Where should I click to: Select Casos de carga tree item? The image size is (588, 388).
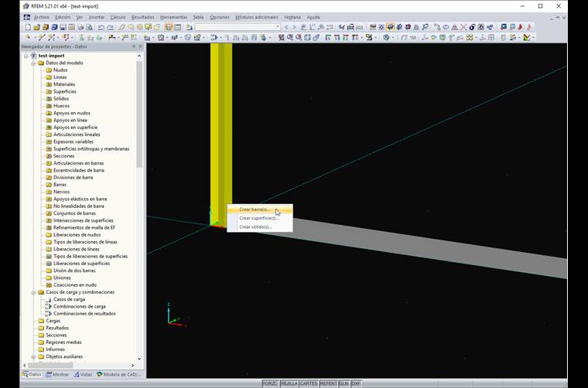(x=69, y=299)
